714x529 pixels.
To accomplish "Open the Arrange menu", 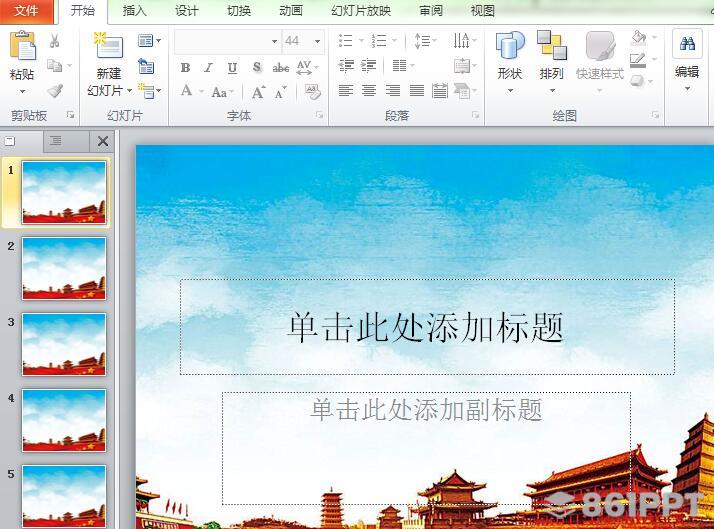I will tap(551, 61).
